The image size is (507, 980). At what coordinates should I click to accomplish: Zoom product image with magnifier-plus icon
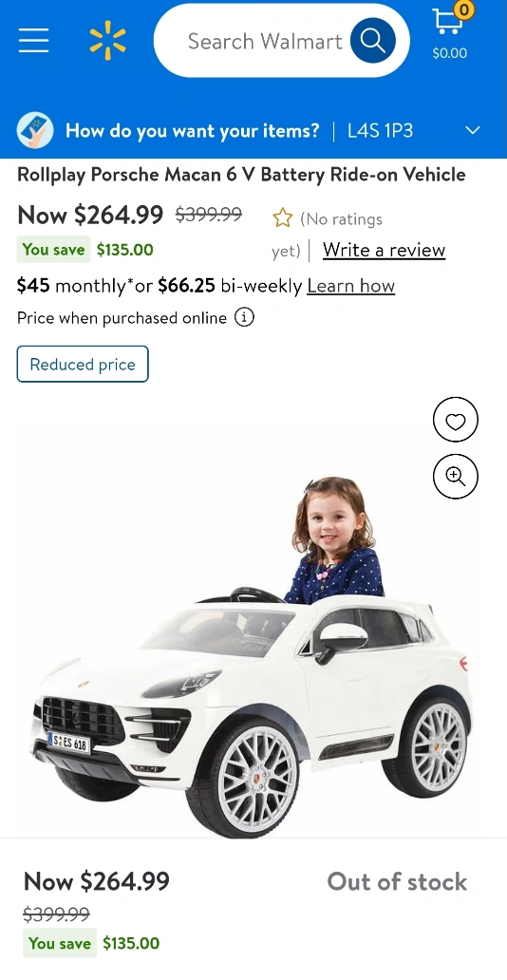pos(455,477)
